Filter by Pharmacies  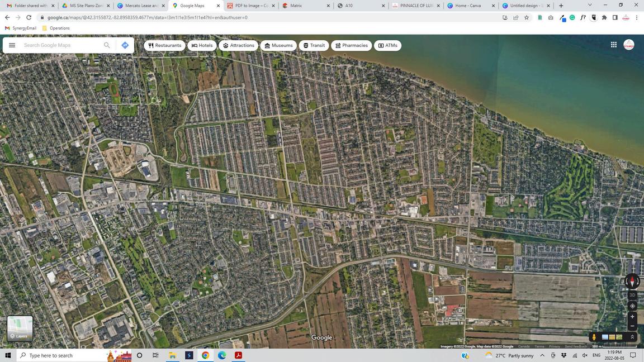pos(351,45)
